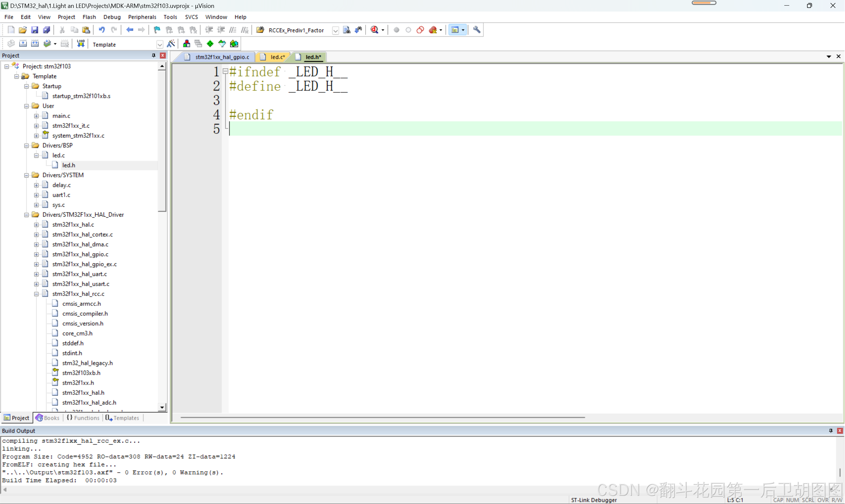Image resolution: width=845 pixels, height=504 pixels.
Task: Disable all breakpoints icon
Action: point(420,30)
